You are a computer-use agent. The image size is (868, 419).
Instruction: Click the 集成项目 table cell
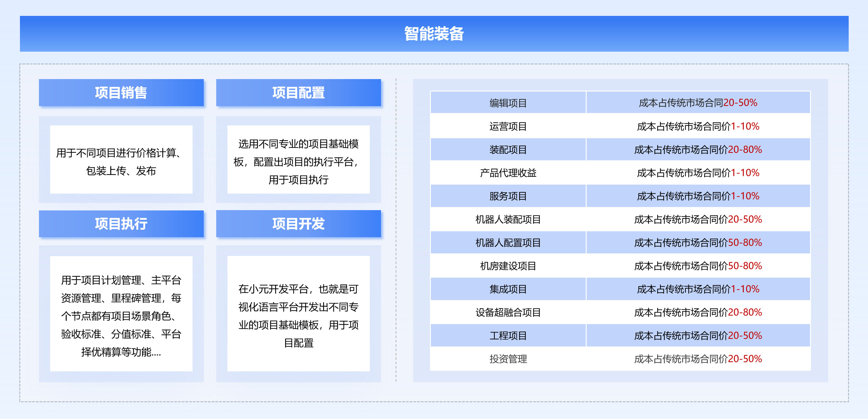[x=508, y=289]
